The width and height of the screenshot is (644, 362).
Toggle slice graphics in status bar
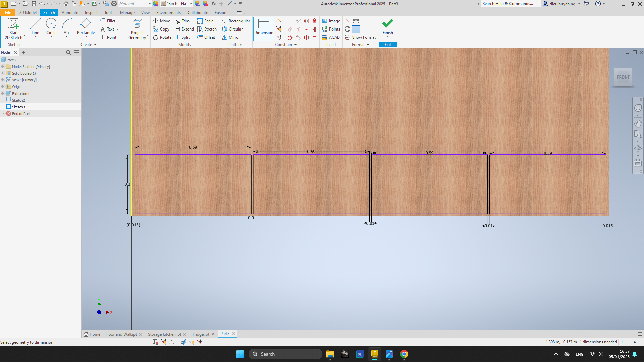(183, 342)
